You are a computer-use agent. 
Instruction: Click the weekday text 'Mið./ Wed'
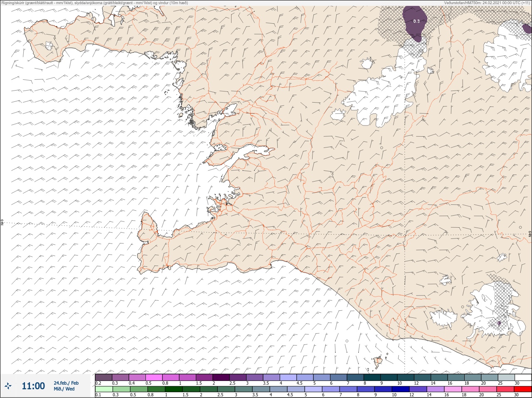pos(64,389)
